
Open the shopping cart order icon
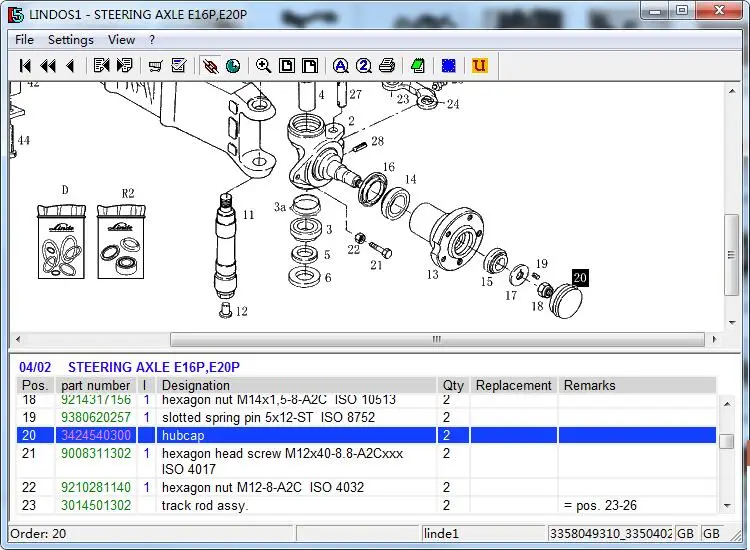click(155, 66)
